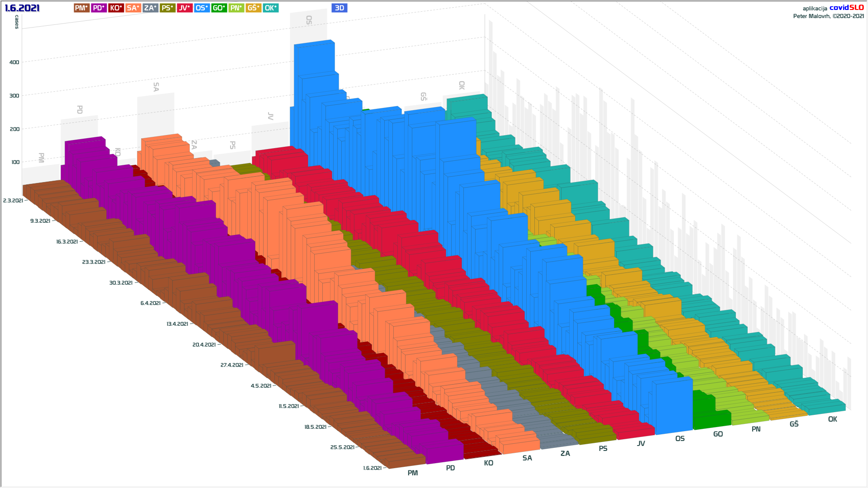Image resolution: width=868 pixels, height=488 pixels.
Task: Click the ZA* gray legend button
Action: (x=150, y=8)
